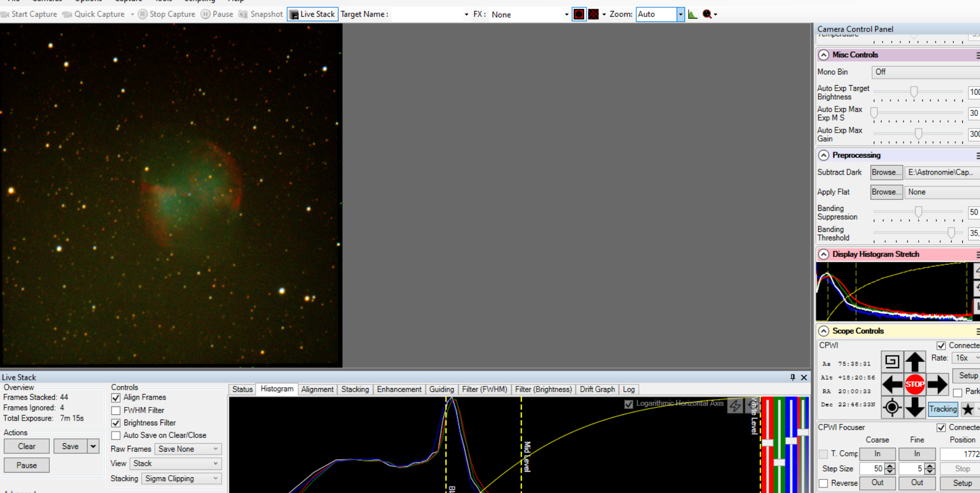Enable the focuser Reverse checkbox
Viewport: 980px width, 493px height.
click(823, 483)
